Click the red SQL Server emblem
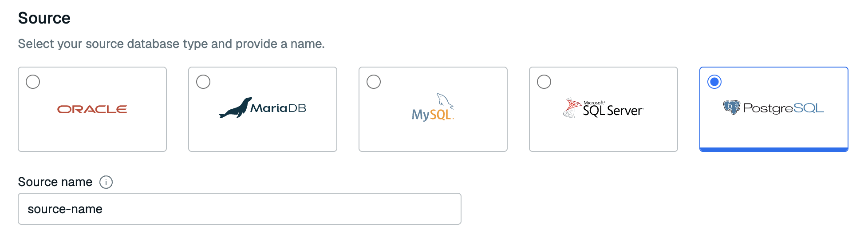Viewport: 868px width, 239px height. coord(572,108)
